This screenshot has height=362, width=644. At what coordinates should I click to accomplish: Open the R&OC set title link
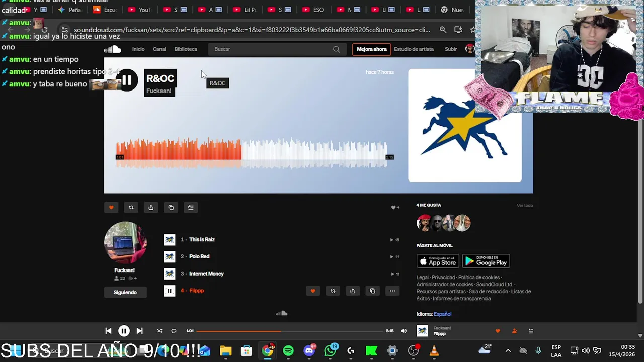(x=160, y=78)
